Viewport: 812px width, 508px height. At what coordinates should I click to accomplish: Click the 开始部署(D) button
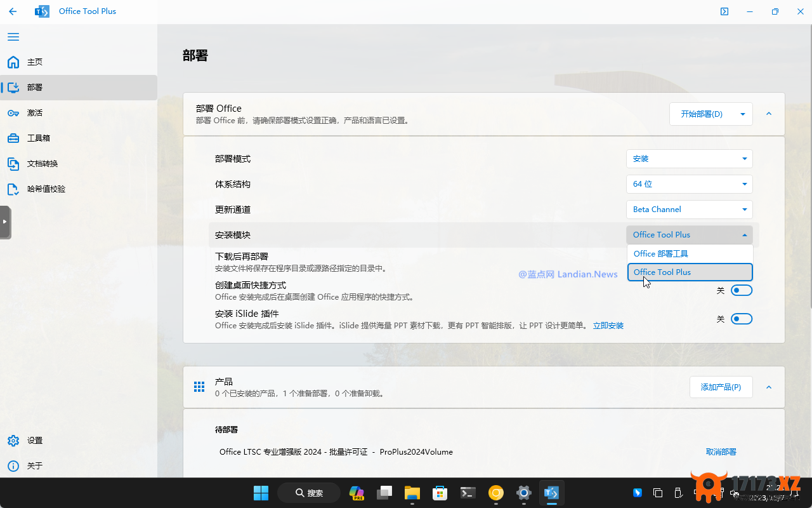702,114
